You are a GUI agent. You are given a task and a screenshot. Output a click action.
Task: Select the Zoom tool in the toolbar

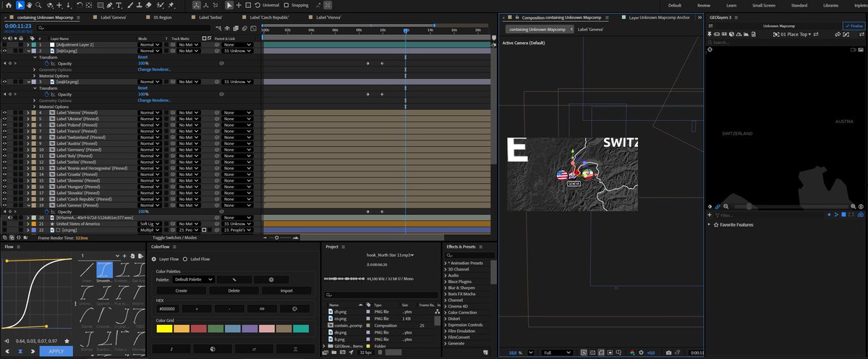38,5
